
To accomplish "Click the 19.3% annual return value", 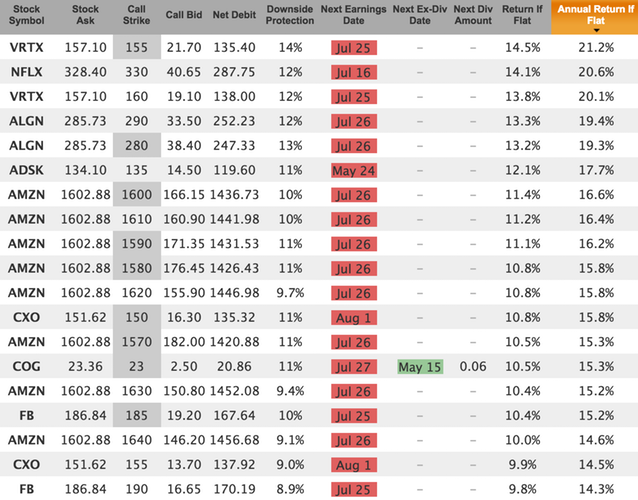I will click(596, 145).
